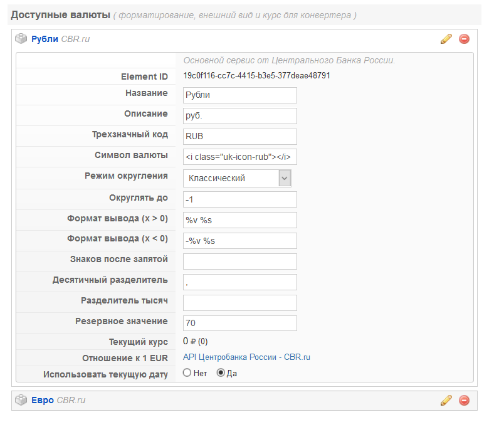The width and height of the screenshot is (504, 427).
Task: Click the pencil edit icon for Евро
Action: click(x=446, y=400)
